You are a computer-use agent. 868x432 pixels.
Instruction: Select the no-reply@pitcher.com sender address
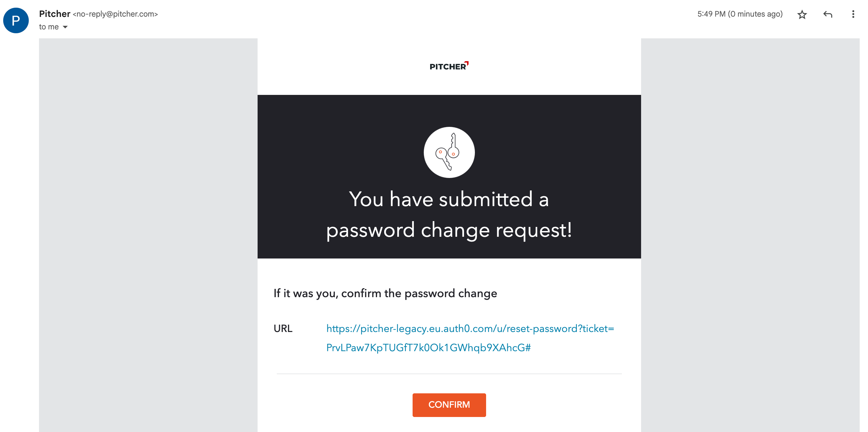(x=115, y=14)
